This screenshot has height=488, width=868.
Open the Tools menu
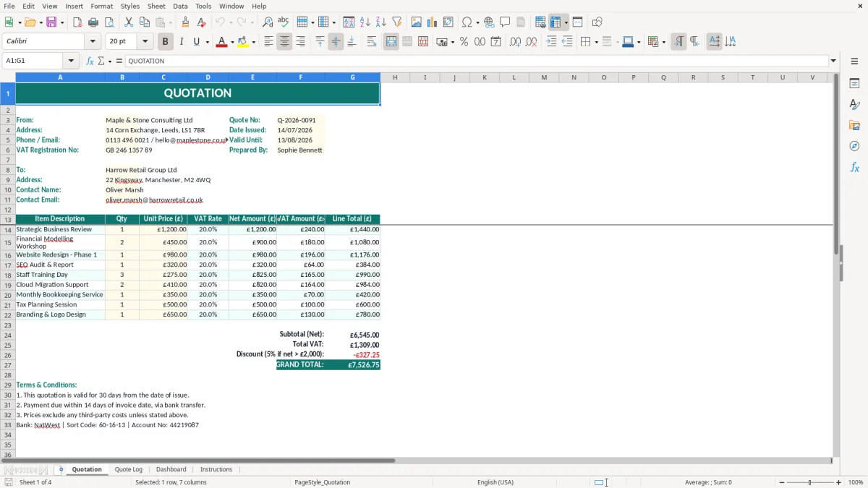point(203,6)
